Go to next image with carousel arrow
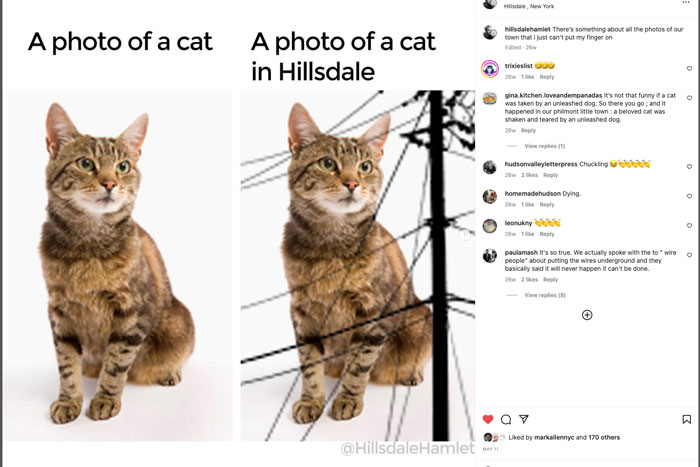Screen dimensions: 700x467 click(464, 234)
